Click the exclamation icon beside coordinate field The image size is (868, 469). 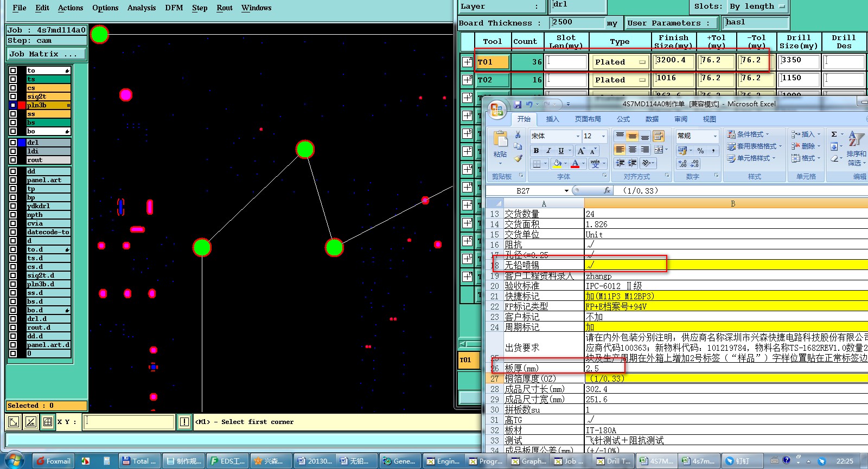[x=184, y=421]
